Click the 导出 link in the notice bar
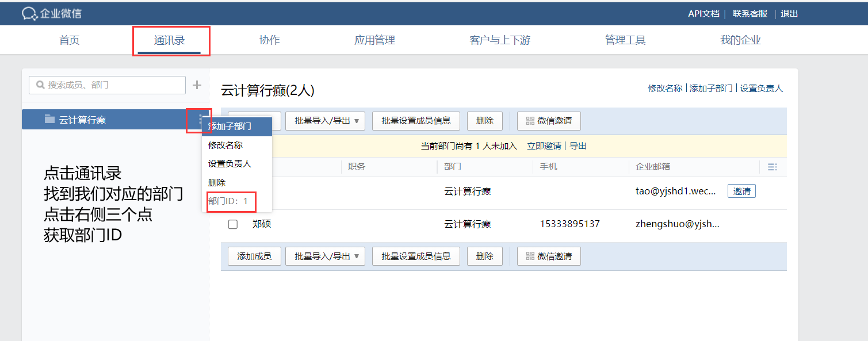This screenshot has width=868, height=341. [579, 146]
